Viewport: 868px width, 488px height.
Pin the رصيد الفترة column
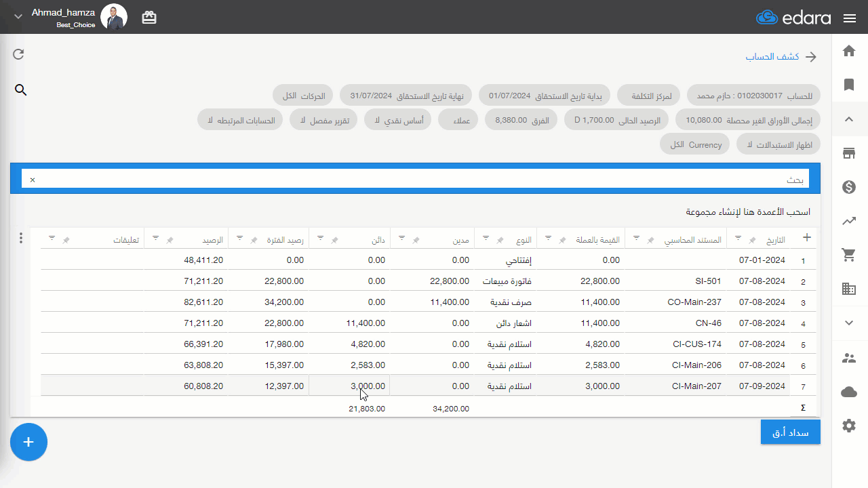[x=253, y=240]
